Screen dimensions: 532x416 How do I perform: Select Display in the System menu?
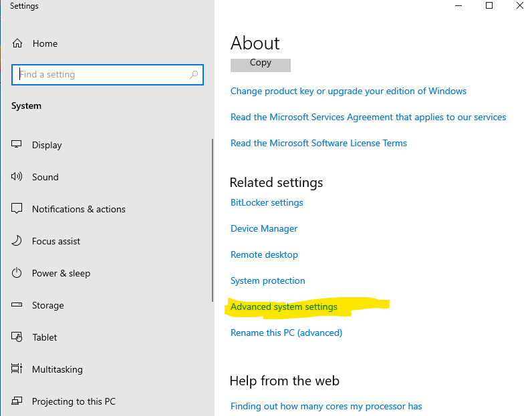(x=47, y=145)
